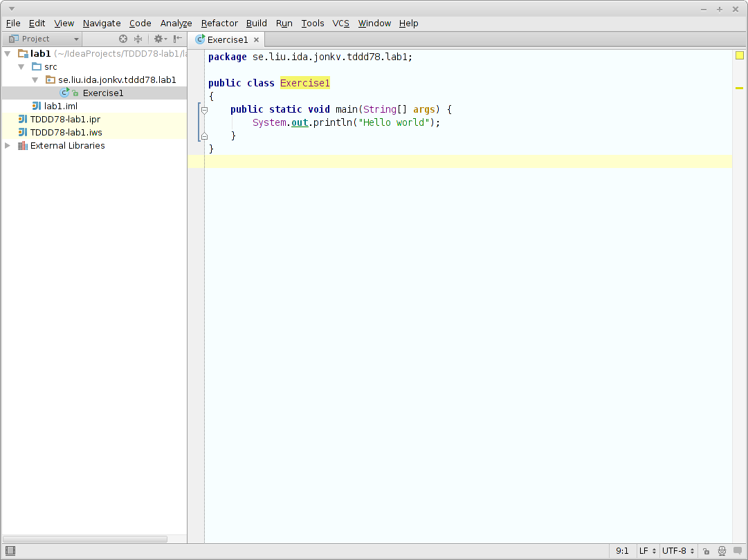This screenshot has height=560, width=748.
Task: Click the scroll from source crosshair icon
Action: 123,39
